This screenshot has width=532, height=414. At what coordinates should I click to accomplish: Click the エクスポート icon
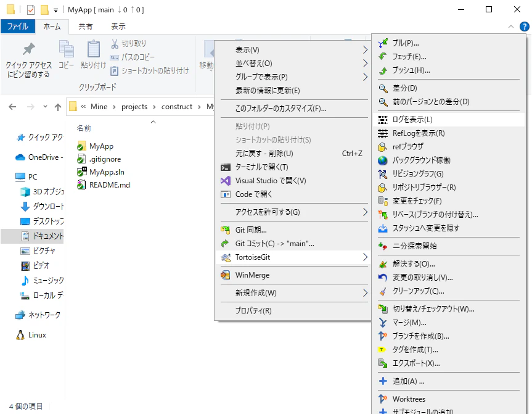[x=383, y=363]
